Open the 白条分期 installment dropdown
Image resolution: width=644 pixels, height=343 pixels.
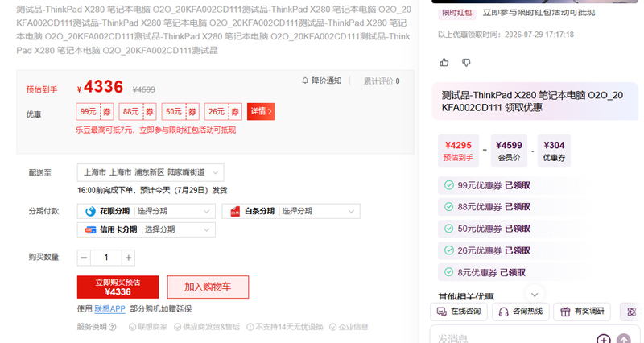tap(291, 211)
